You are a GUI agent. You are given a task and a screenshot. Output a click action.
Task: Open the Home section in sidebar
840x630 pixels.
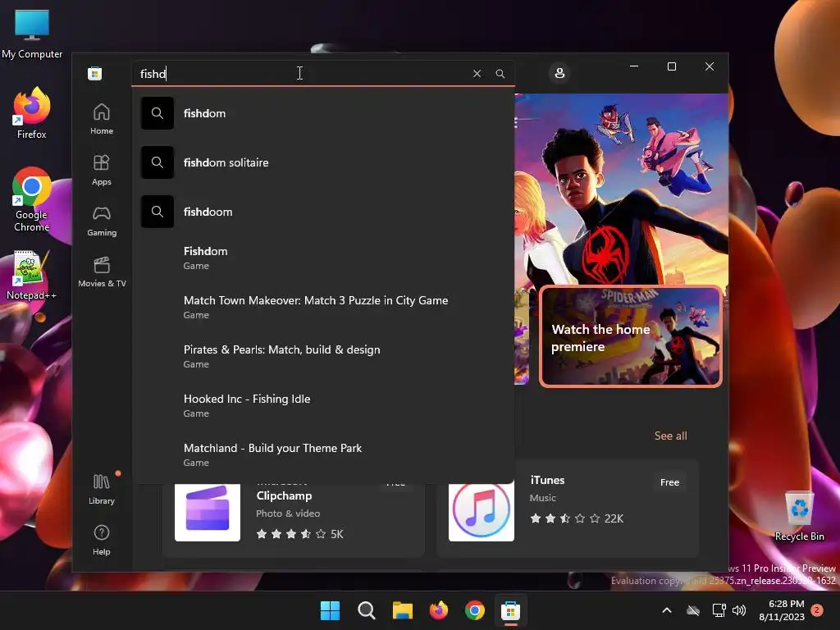(x=102, y=119)
